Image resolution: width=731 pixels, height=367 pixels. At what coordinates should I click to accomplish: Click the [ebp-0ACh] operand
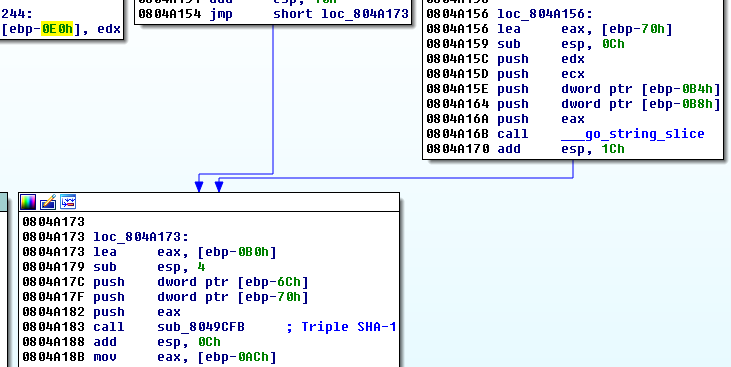coord(237,357)
